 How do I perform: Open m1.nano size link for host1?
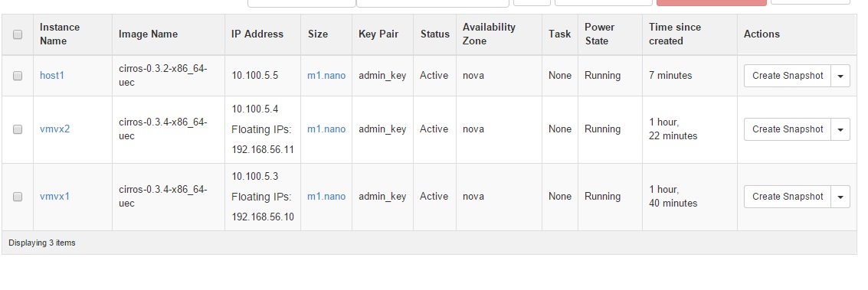(x=326, y=76)
